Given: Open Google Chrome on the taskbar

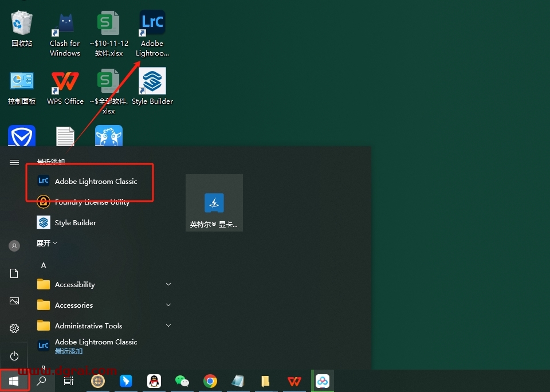Looking at the screenshot, I should (x=210, y=381).
